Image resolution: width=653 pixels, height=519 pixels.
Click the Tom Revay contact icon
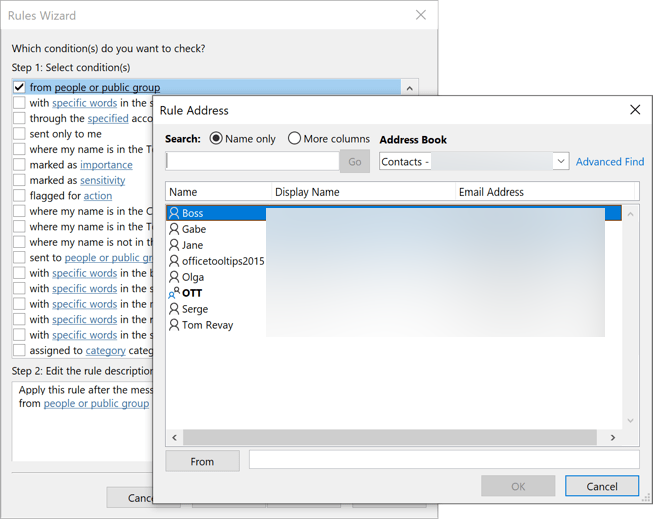pos(174,325)
